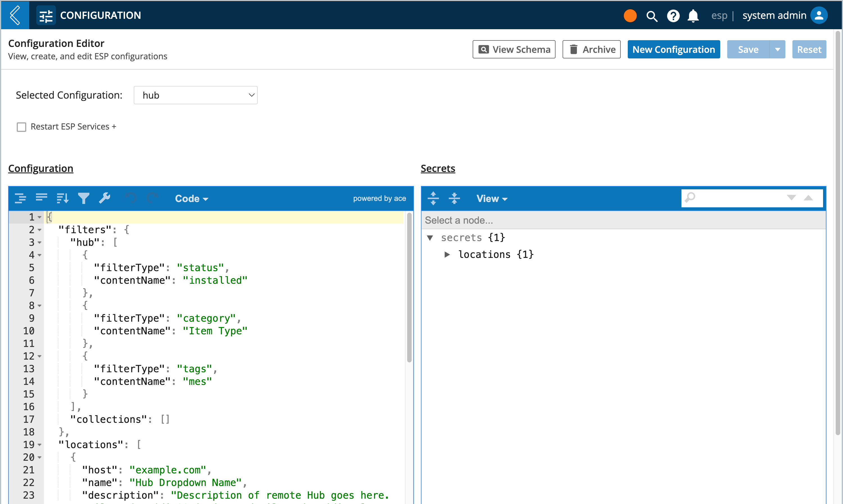843x504 pixels.
Task: Open the filter/transform funnel icon
Action: pos(83,198)
